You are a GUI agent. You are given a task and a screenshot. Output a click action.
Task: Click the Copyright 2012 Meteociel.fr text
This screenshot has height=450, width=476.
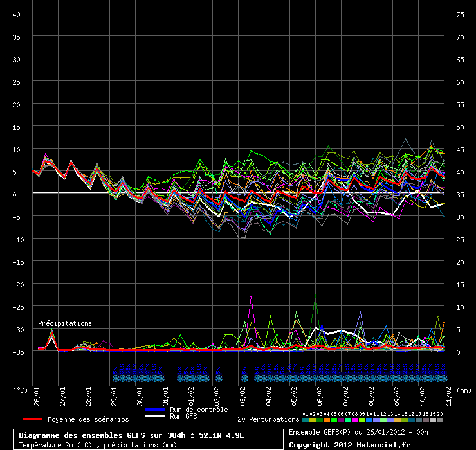pos(350,445)
